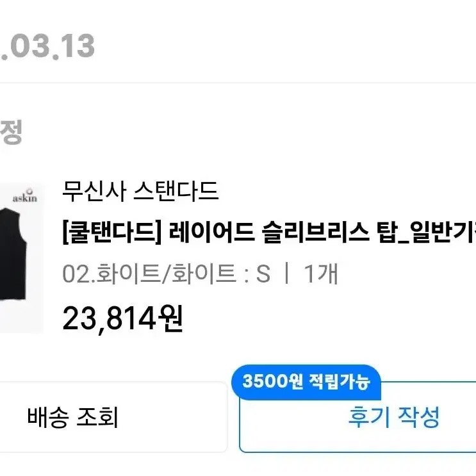Image resolution: width=476 pixels, height=476 pixels.
Task: Click the 적립가능 text on badge
Action: pos(340,381)
